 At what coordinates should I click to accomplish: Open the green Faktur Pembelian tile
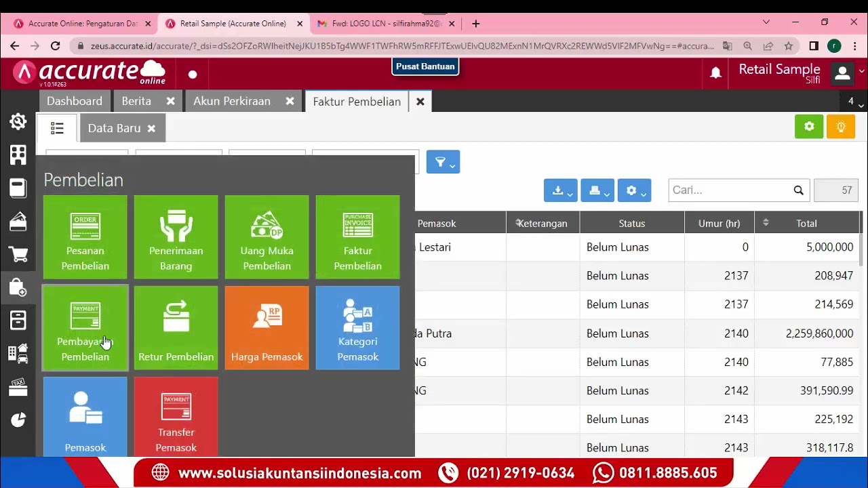point(358,237)
